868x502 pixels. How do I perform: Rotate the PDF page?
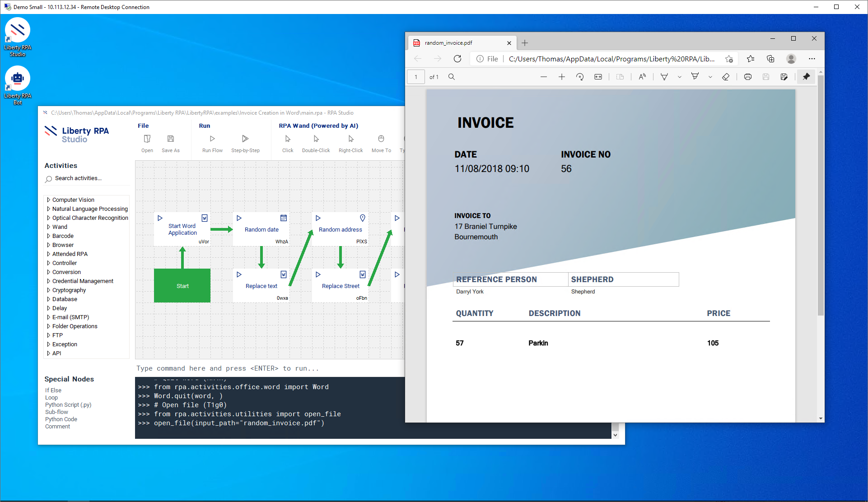580,77
